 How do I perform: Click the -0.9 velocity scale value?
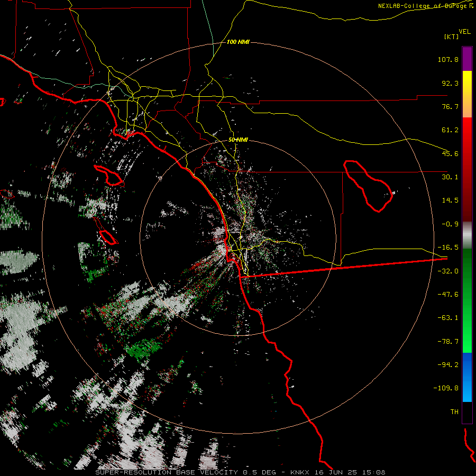[450, 224]
